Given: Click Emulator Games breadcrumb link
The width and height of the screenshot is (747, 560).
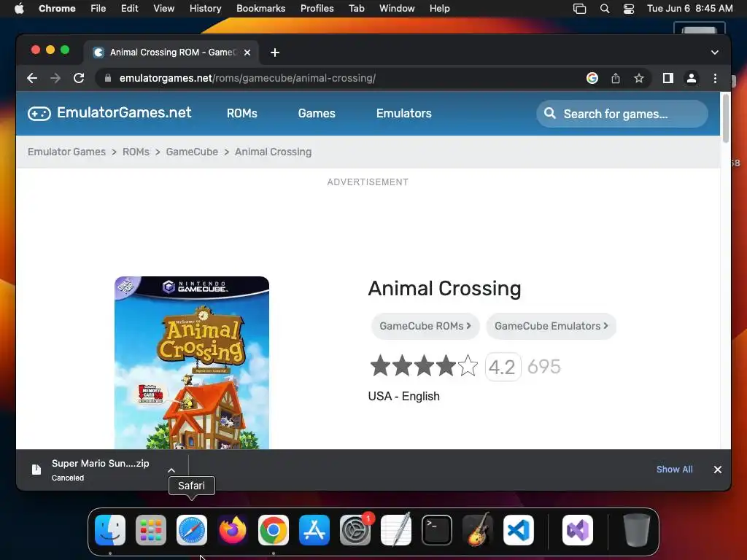Looking at the screenshot, I should coord(66,152).
